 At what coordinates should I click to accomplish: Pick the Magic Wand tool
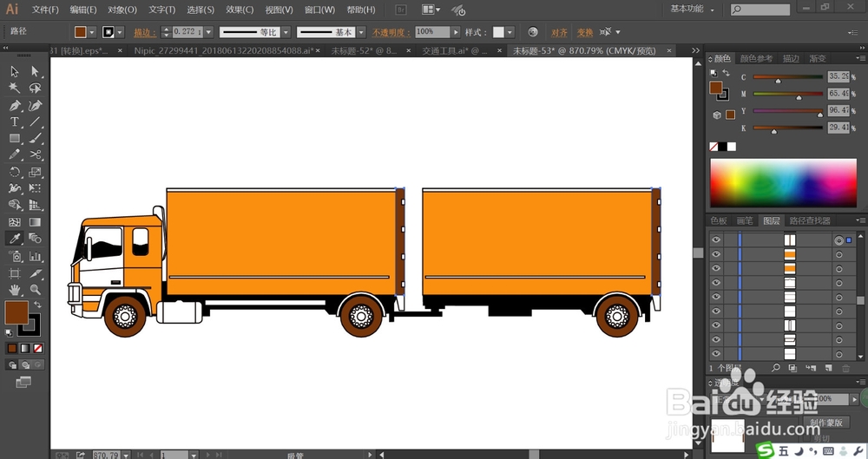[x=15, y=88]
